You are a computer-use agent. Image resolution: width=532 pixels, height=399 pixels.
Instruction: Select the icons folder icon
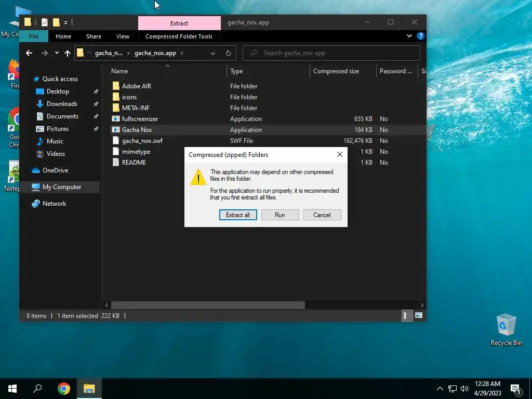[x=116, y=97]
